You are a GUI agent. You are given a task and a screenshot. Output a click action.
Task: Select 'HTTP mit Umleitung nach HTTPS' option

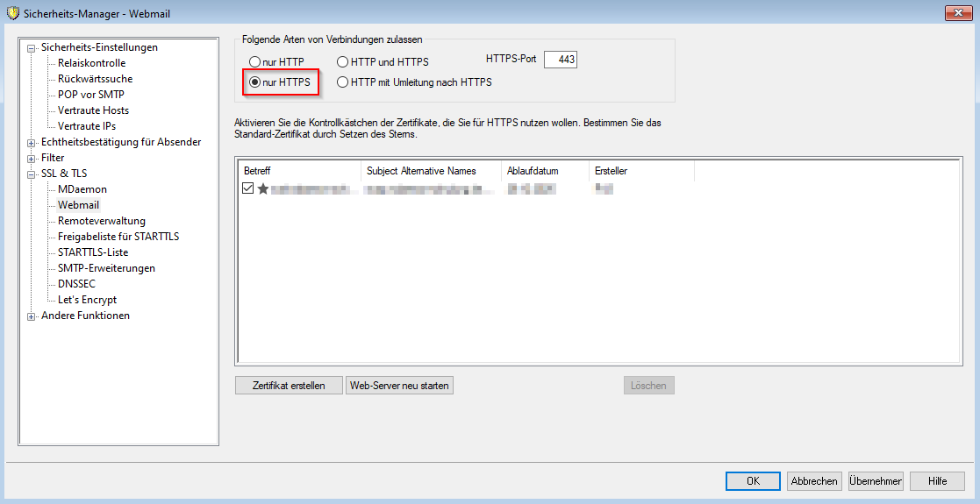[x=343, y=82]
